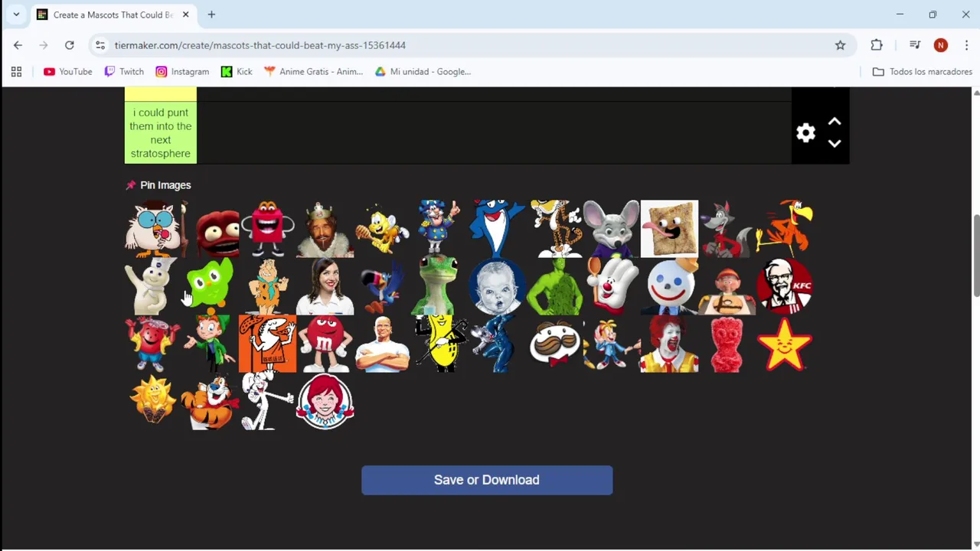The image size is (980, 551).
Task: Open the Anime Gratis bookmark
Action: [313, 71]
